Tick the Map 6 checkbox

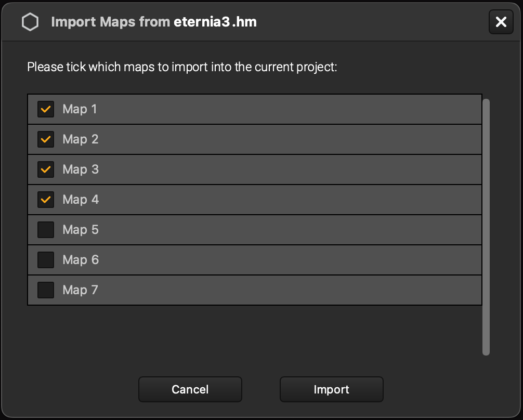click(x=45, y=260)
